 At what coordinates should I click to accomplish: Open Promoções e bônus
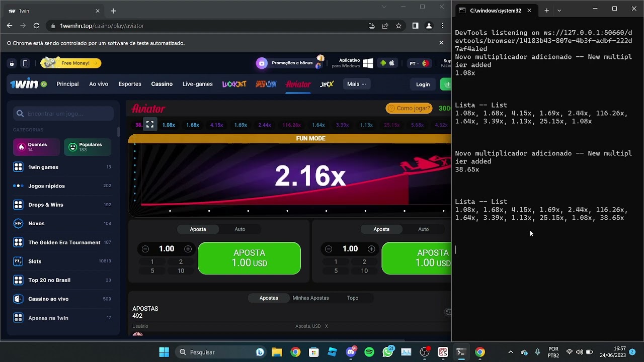pyautogui.click(x=290, y=63)
